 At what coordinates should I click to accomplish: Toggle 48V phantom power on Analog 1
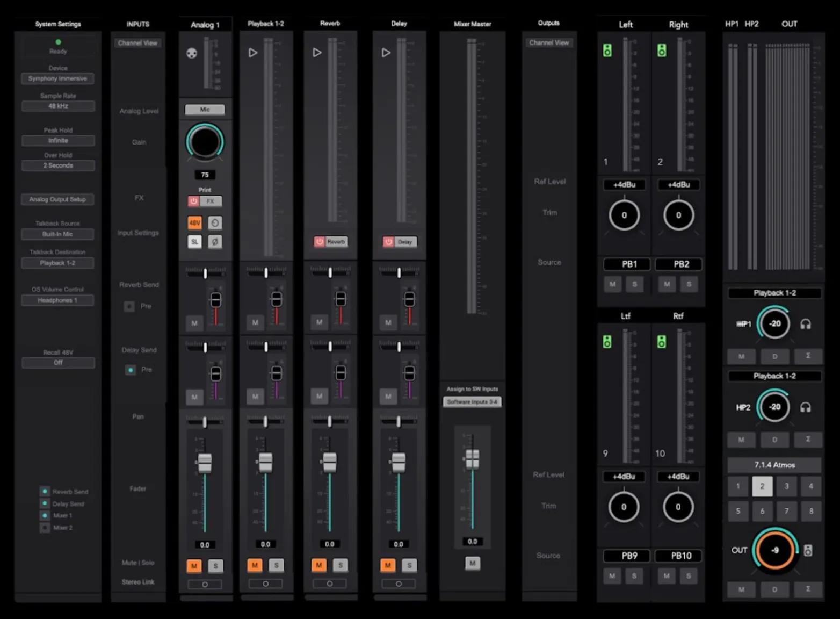click(x=194, y=222)
